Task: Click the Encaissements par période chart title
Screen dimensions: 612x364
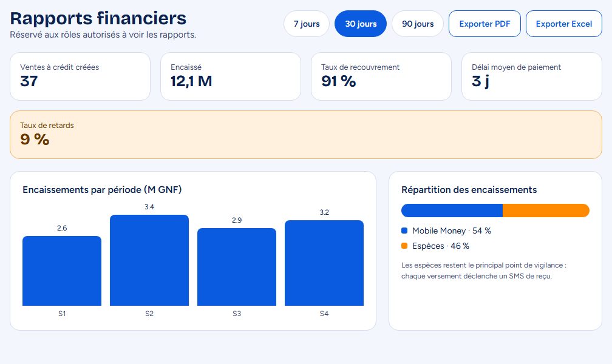Action: [x=102, y=190]
